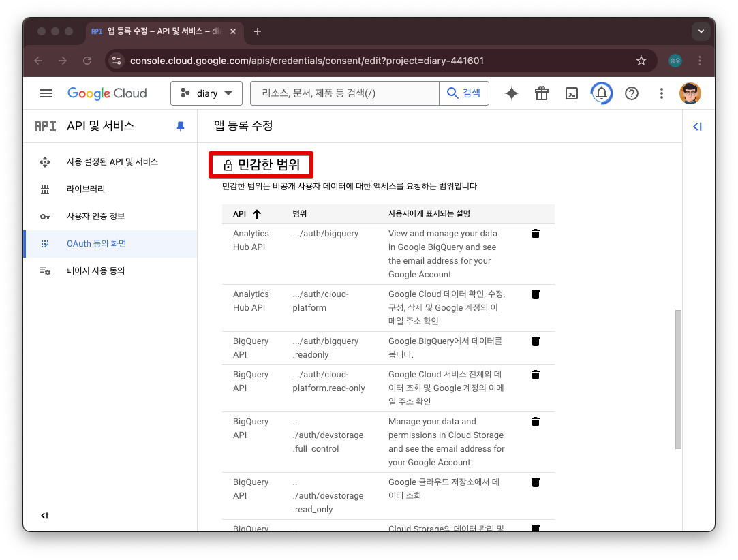
Task: Open the help question mark icon
Action: coord(632,93)
